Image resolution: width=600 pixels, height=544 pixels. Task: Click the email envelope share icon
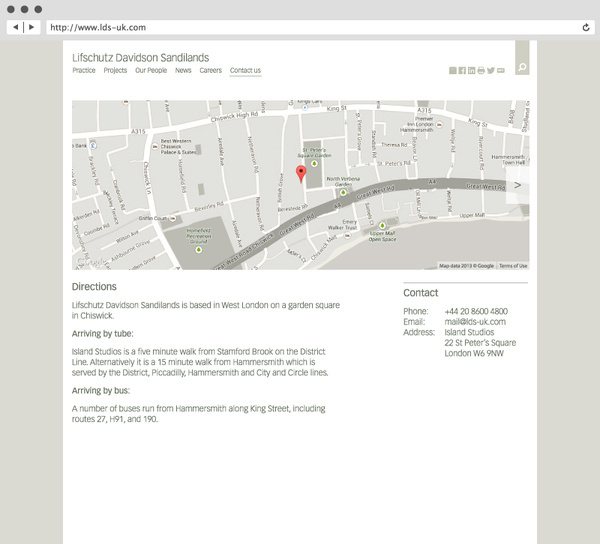coord(453,70)
